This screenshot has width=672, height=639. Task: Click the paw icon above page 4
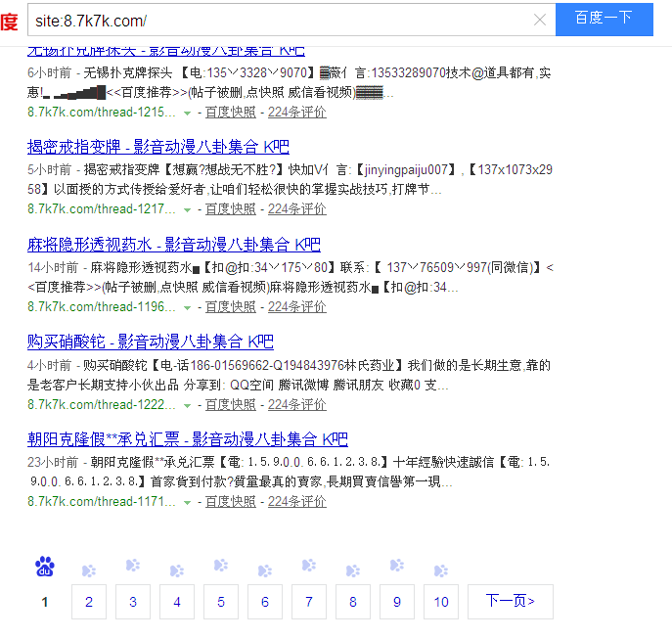(x=177, y=571)
